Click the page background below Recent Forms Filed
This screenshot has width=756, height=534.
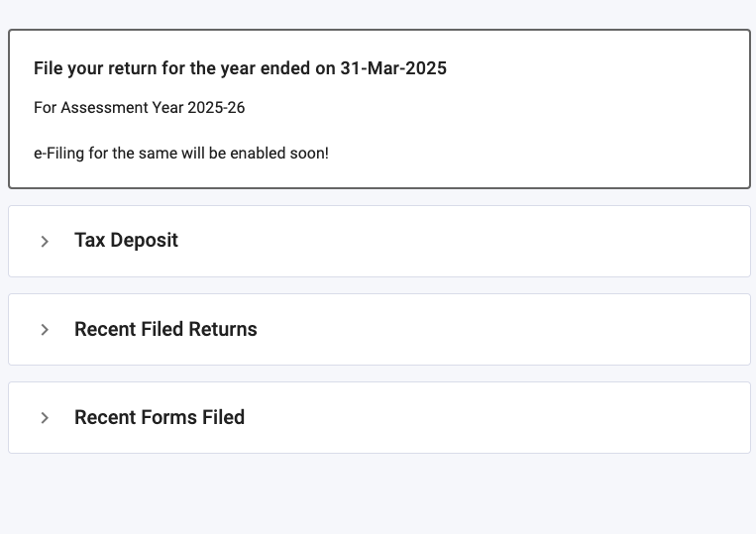(377, 495)
